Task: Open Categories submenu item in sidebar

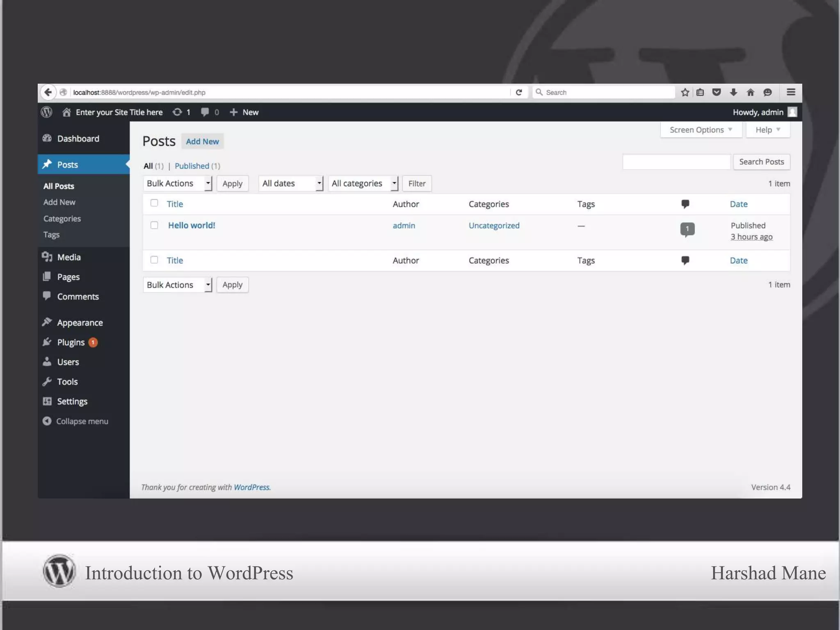Action: coord(62,219)
